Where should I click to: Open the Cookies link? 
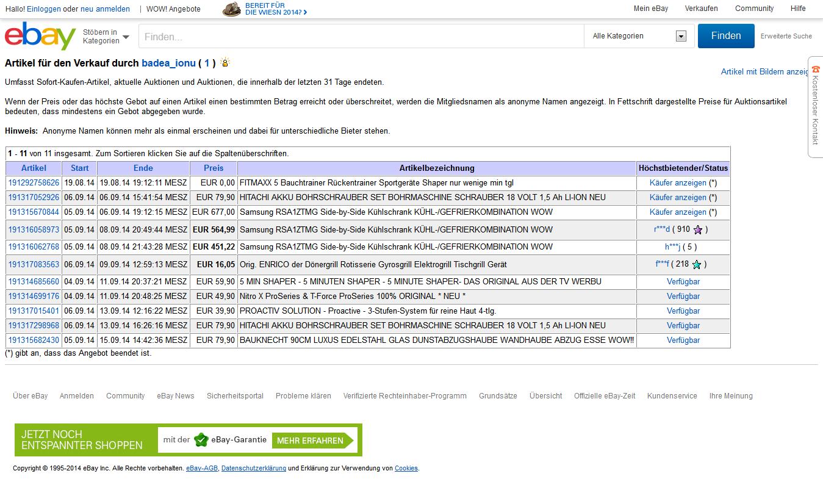406,469
